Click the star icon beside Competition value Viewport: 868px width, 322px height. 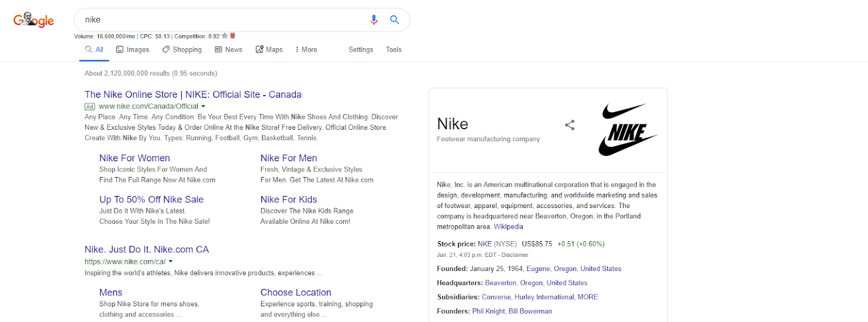coord(225,36)
